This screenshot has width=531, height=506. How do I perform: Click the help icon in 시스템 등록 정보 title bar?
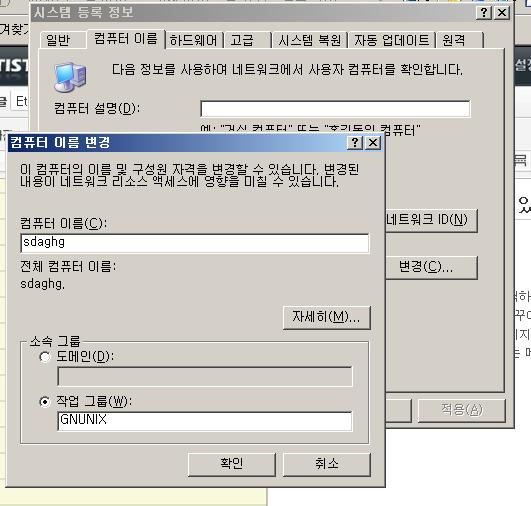[484, 13]
